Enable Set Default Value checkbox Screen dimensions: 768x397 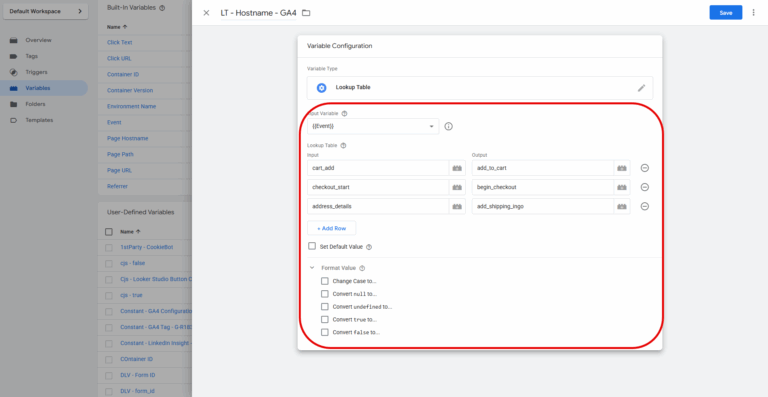[x=312, y=246]
